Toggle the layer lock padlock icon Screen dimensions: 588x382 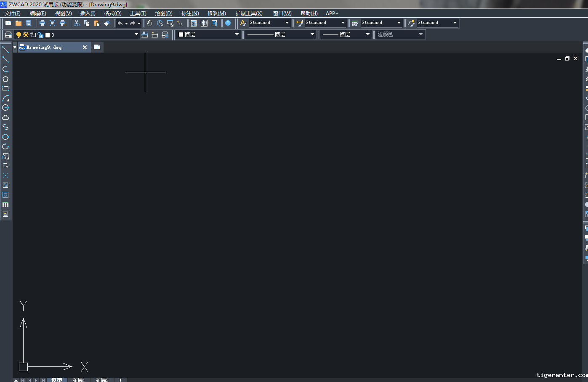pyautogui.click(x=40, y=35)
